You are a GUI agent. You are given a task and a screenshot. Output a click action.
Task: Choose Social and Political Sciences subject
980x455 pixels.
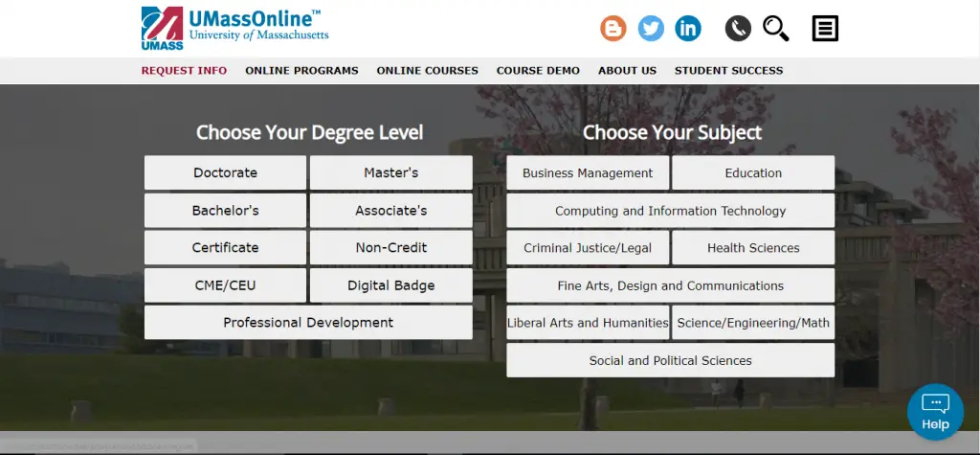670,361
